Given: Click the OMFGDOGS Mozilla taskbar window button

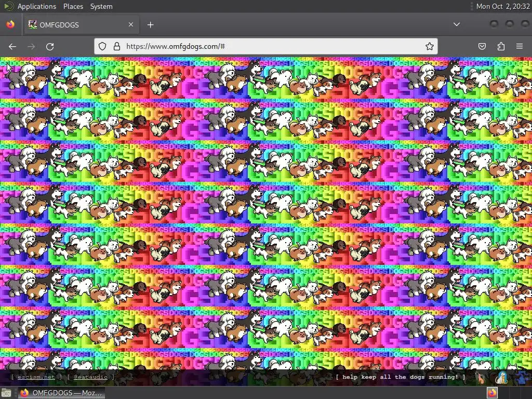Looking at the screenshot, I should (x=61, y=393).
